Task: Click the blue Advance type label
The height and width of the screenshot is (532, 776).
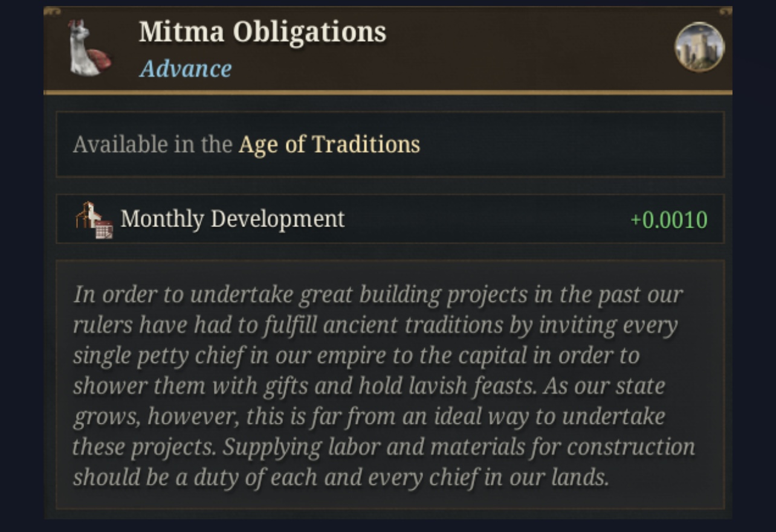Action: tap(186, 69)
